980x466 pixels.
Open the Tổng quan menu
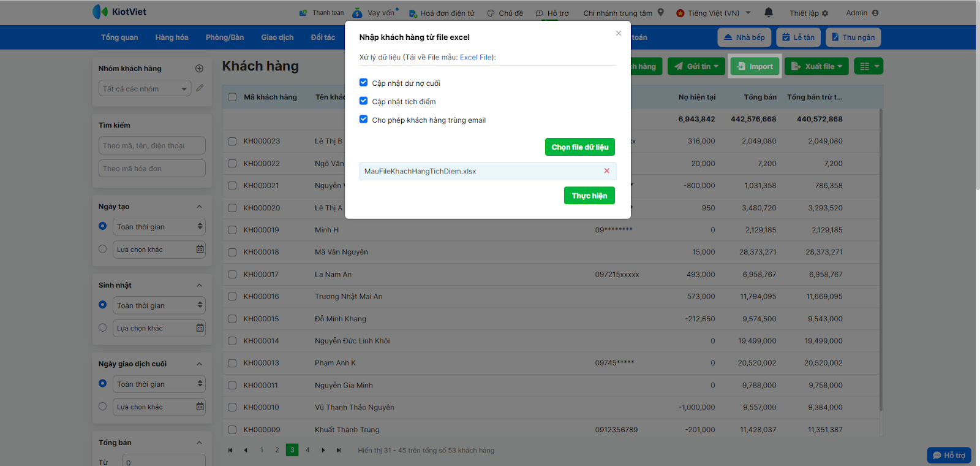[119, 37]
